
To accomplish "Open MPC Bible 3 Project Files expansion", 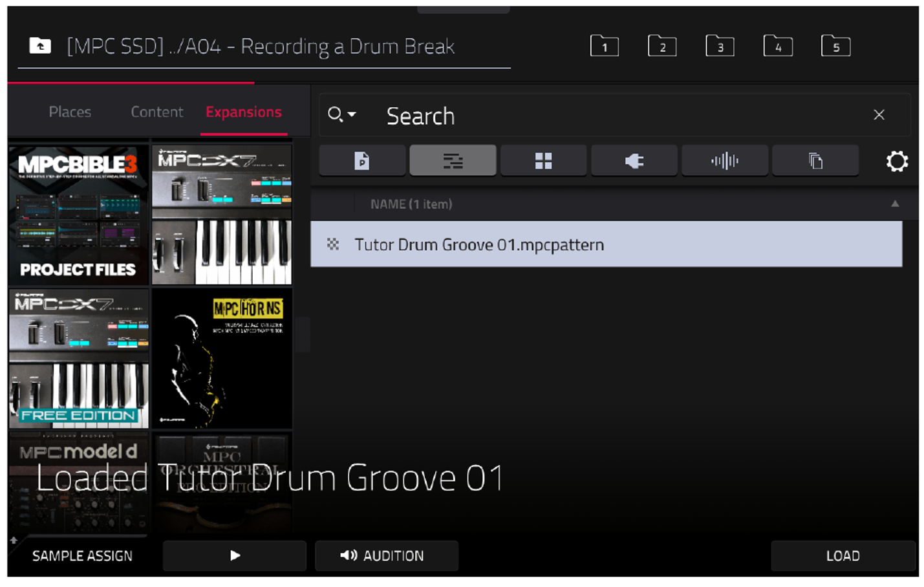I will pyautogui.click(x=79, y=215).
